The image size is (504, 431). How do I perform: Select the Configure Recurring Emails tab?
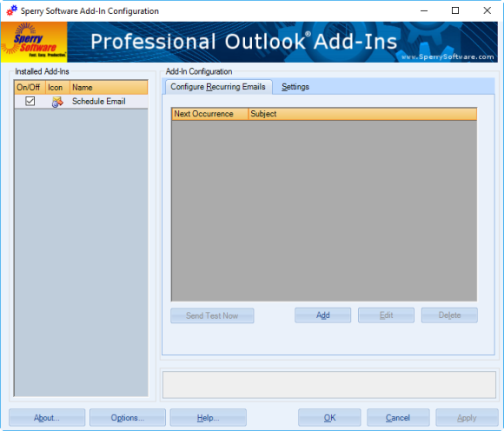(x=218, y=87)
